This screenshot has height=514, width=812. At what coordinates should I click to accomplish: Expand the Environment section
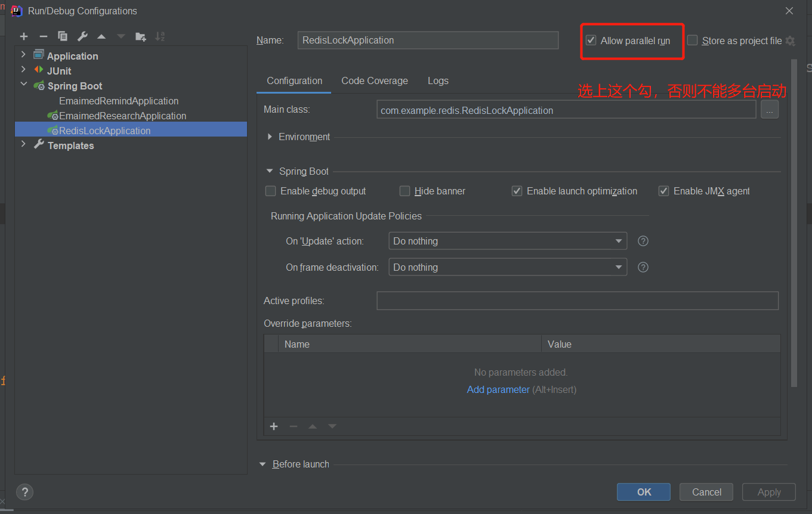[x=270, y=137]
